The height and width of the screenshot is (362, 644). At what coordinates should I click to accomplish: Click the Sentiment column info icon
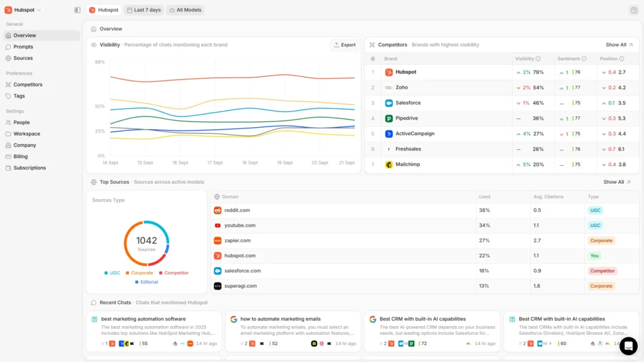click(x=584, y=59)
